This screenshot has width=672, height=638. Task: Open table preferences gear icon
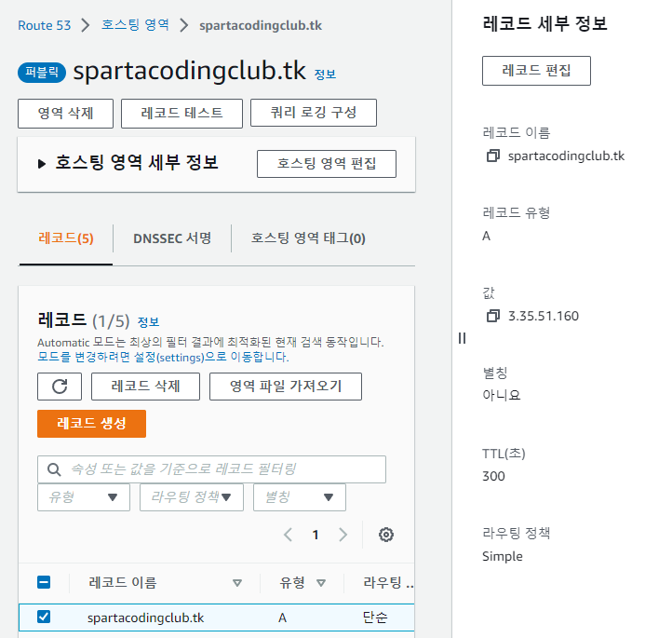tap(385, 535)
